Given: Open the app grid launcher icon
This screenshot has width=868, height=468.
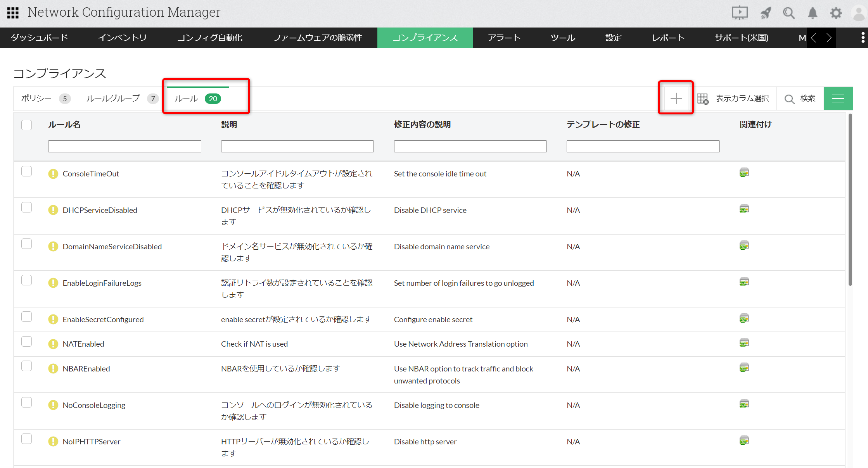Looking at the screenshot, I should (13, 13).
